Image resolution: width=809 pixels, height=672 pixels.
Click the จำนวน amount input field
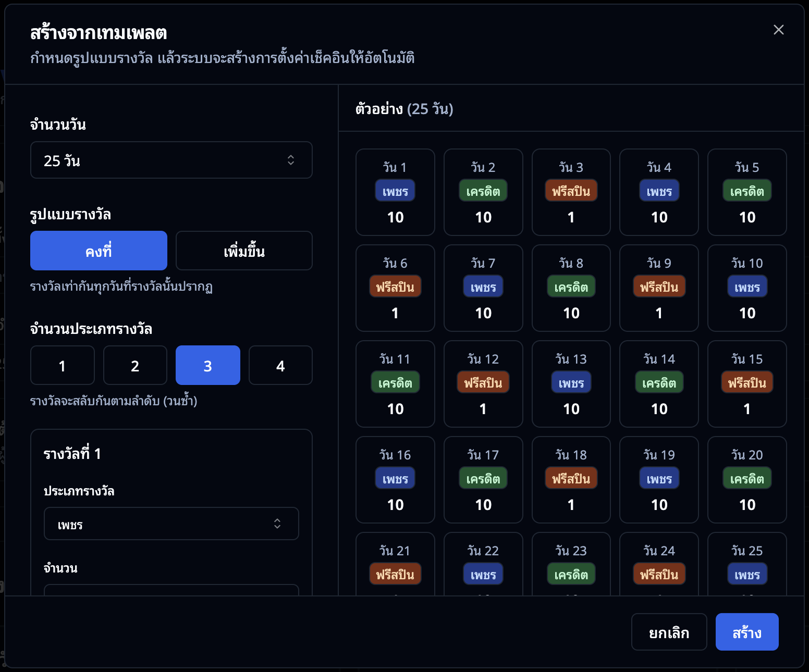pyautogui.click(x=171, y=590)
